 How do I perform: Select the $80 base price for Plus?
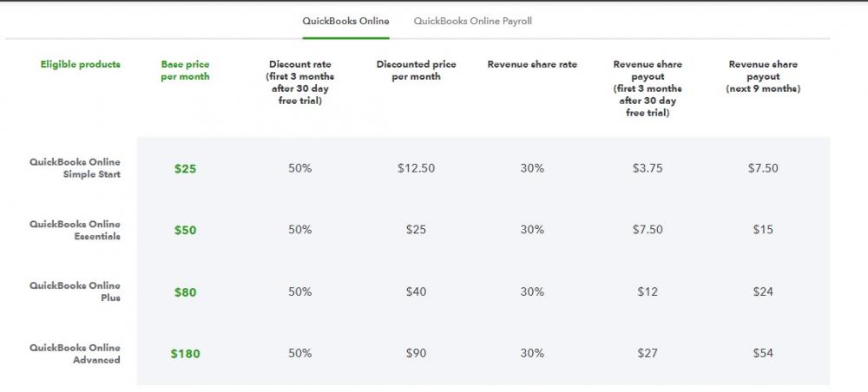pyautogui.click(x=185, y=292)
